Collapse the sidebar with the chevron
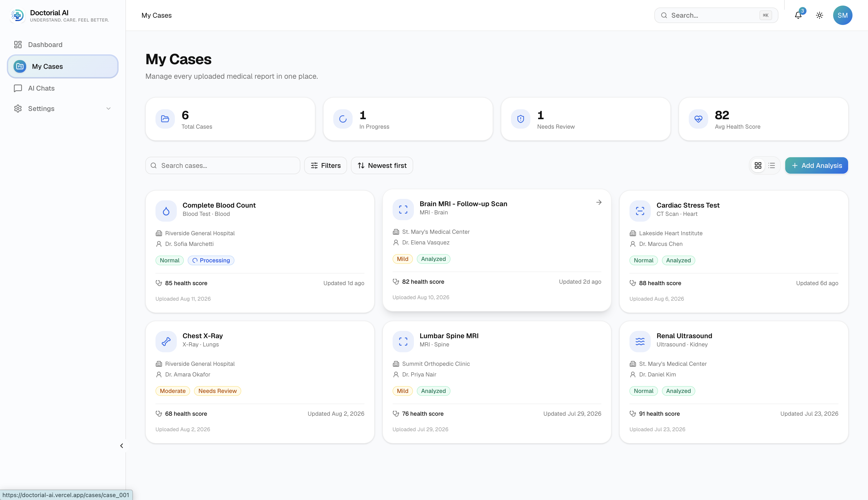868x500 pixels. click(x=122, y=446)
